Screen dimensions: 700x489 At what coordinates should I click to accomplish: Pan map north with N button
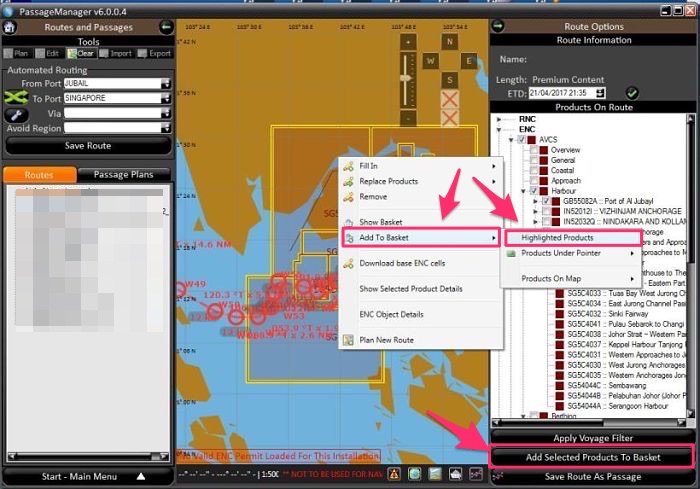(451, 42)
